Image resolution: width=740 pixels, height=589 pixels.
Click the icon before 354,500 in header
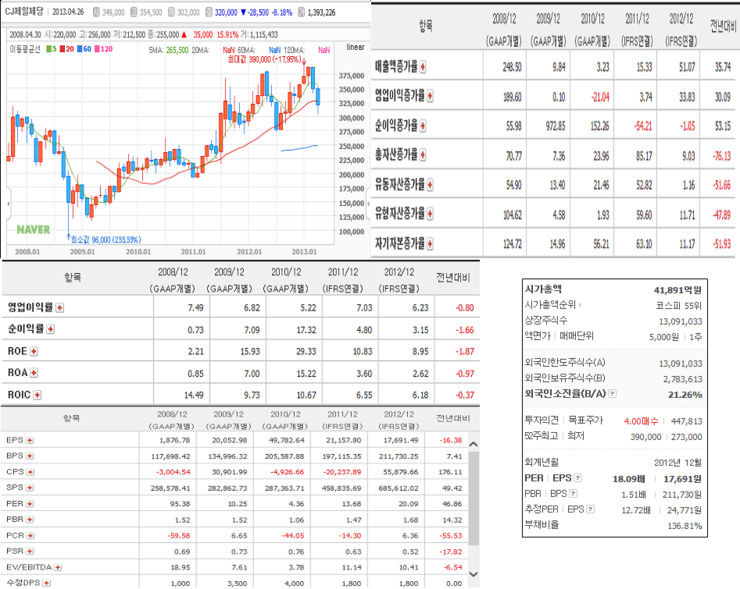tap(134, 12)
